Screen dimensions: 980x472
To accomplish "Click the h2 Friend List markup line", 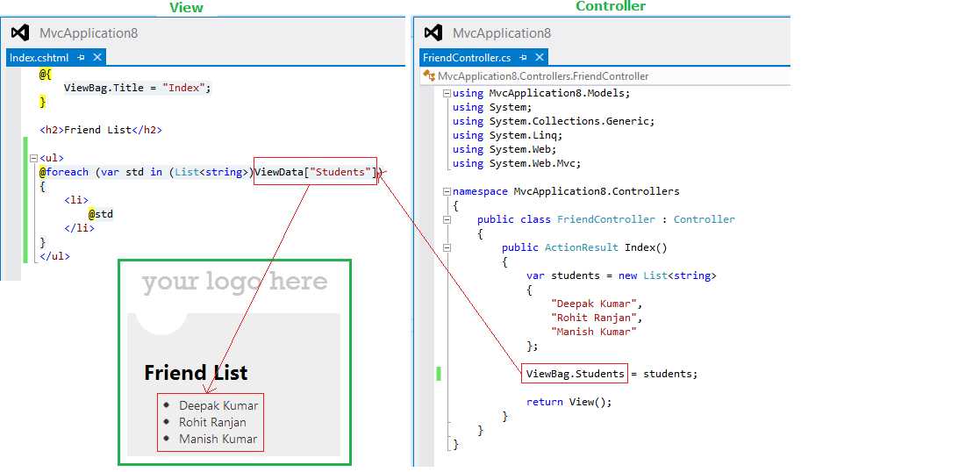I will point(101,130).
